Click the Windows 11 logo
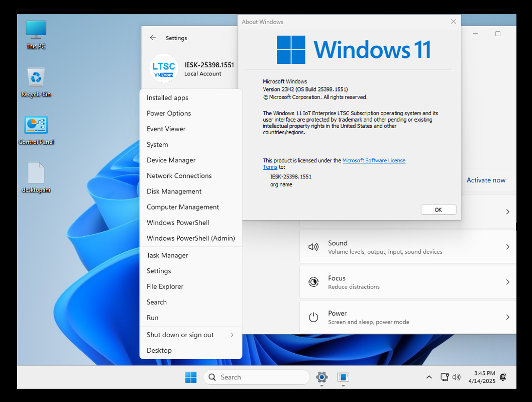 tap(354, 50)
